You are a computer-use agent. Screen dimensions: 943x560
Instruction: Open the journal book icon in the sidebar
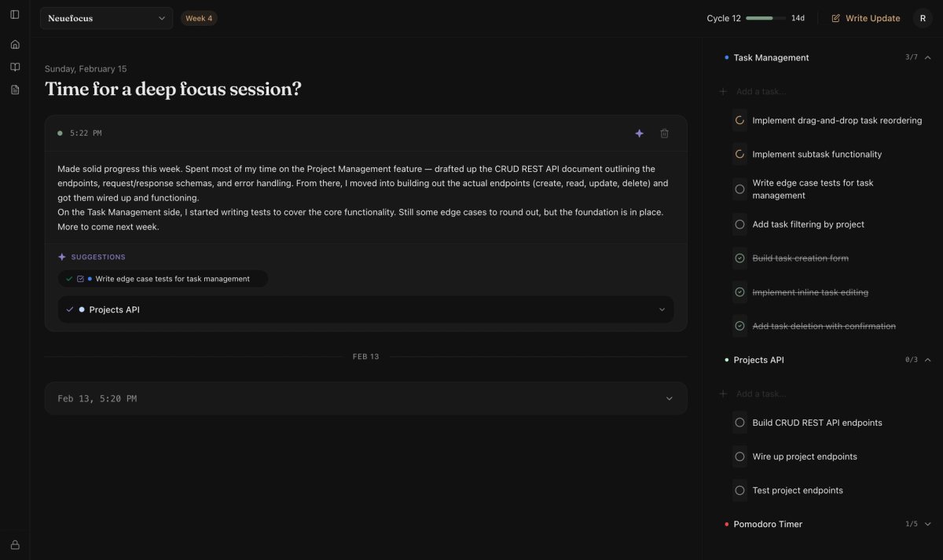coord(14,67)
